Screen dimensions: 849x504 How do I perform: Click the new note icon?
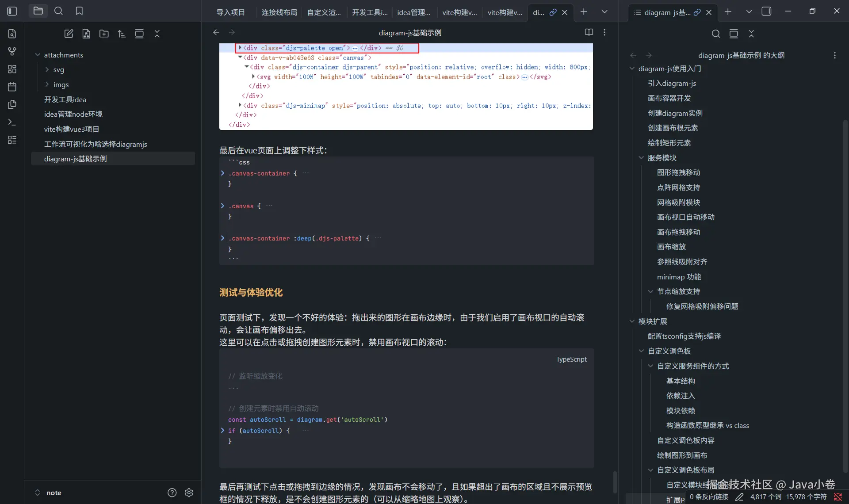coord(69,34)
